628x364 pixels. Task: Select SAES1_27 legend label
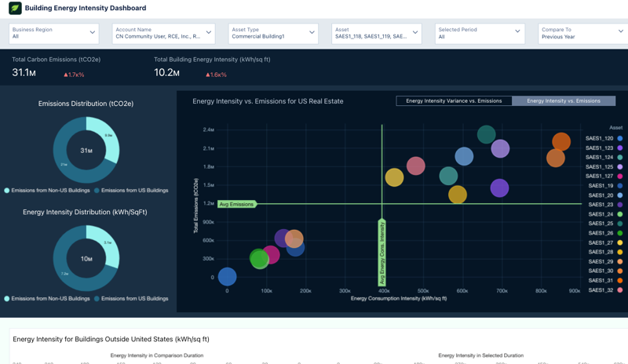pos(601,242)
